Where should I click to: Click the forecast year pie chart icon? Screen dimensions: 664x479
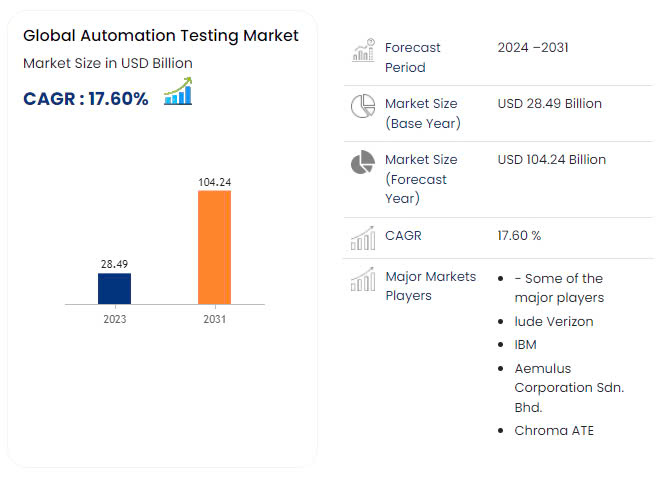coord(362,163)
